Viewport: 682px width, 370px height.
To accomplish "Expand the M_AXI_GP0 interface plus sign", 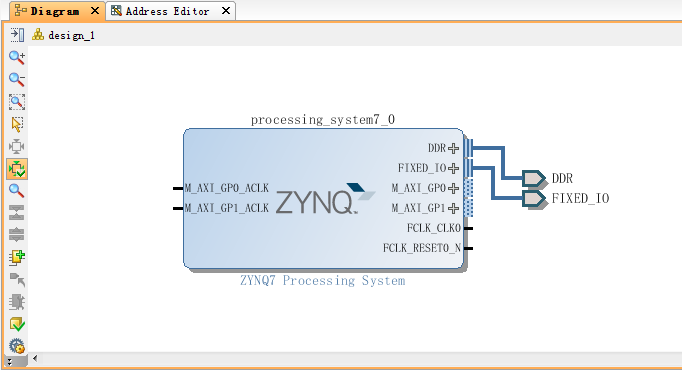I will coord(453,188).
